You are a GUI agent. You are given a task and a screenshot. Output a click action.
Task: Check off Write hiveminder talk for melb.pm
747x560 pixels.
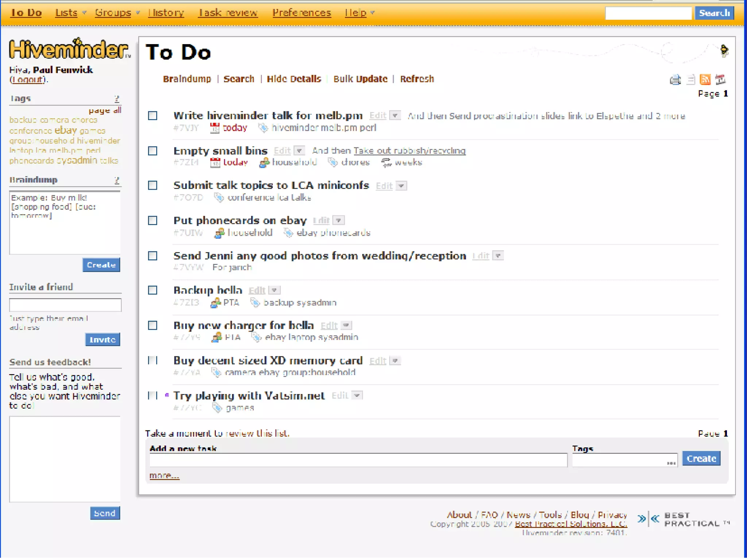click(152, 116)
